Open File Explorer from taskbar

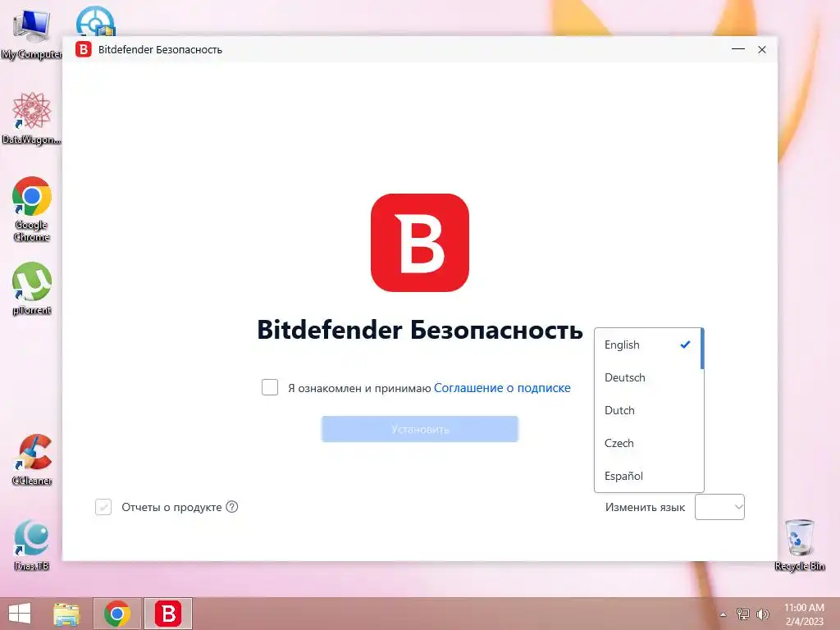[x=66, y=614]
